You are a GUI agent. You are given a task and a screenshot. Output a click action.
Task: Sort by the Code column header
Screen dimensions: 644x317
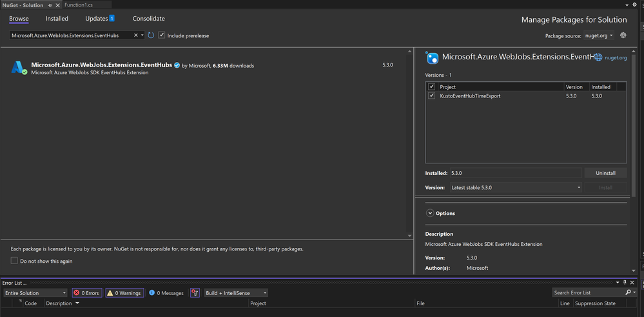[x=31, y=303]
